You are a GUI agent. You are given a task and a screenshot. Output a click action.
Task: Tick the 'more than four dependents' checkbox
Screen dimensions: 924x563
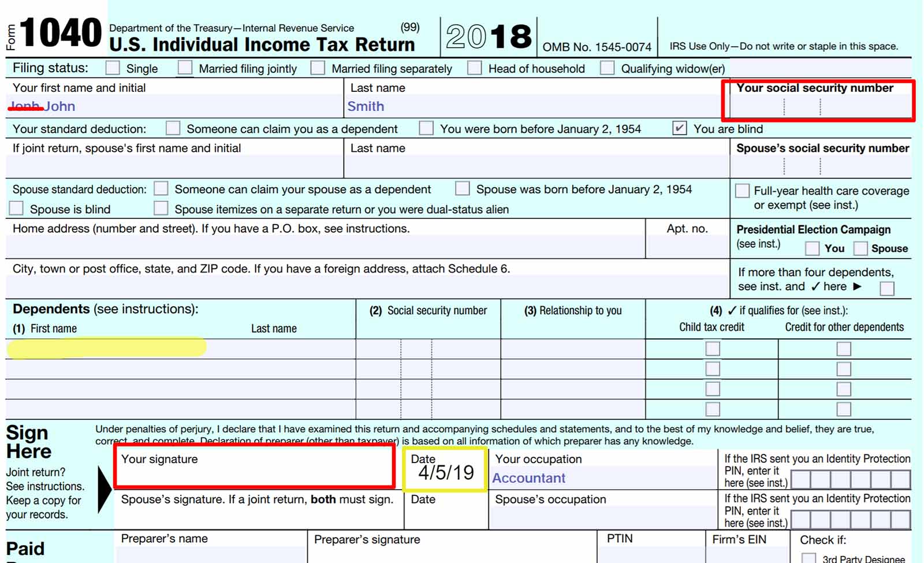point(887,288)
